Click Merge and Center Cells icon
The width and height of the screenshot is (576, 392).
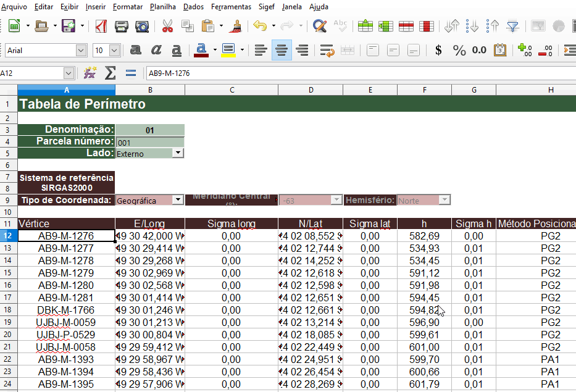[348, 50]
